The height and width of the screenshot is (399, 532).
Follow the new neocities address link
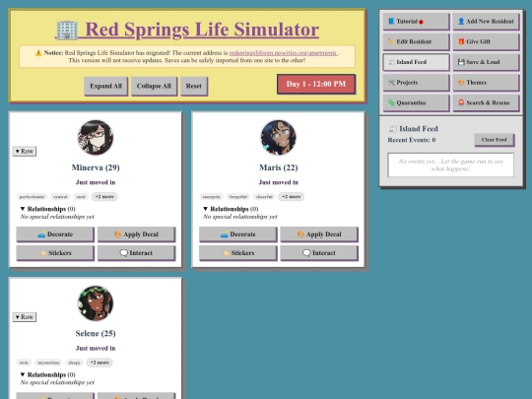tap(283, 53)
